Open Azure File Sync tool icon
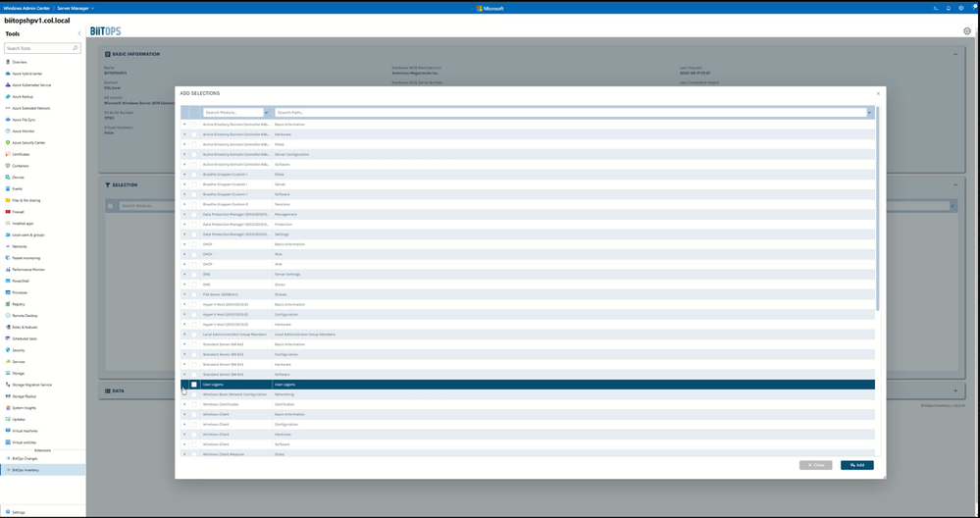Viewport: 980px width, 518px height. point(8,120)
